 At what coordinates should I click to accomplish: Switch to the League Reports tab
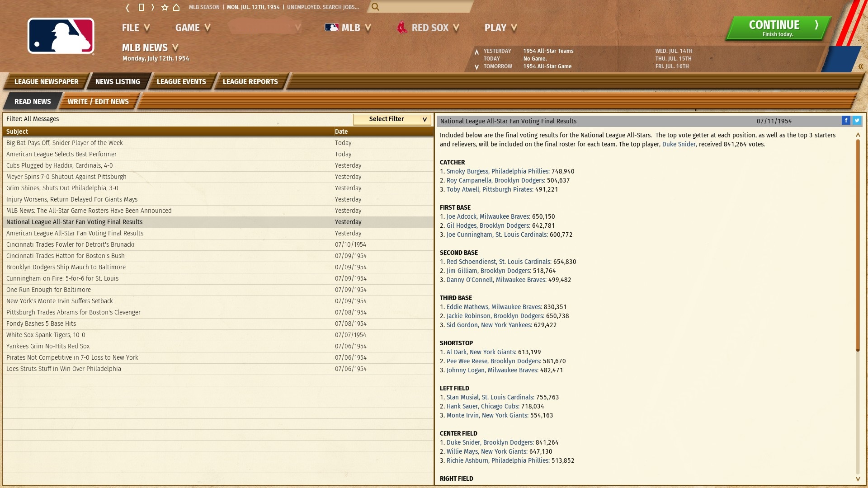tap(250, 81)
